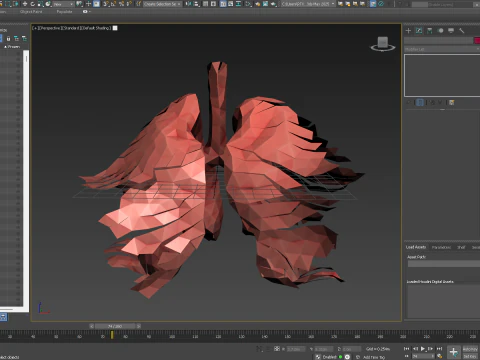The image size is (480, 360).
Task: Click the object name field in Modify panel
Action: coord(439,40)
